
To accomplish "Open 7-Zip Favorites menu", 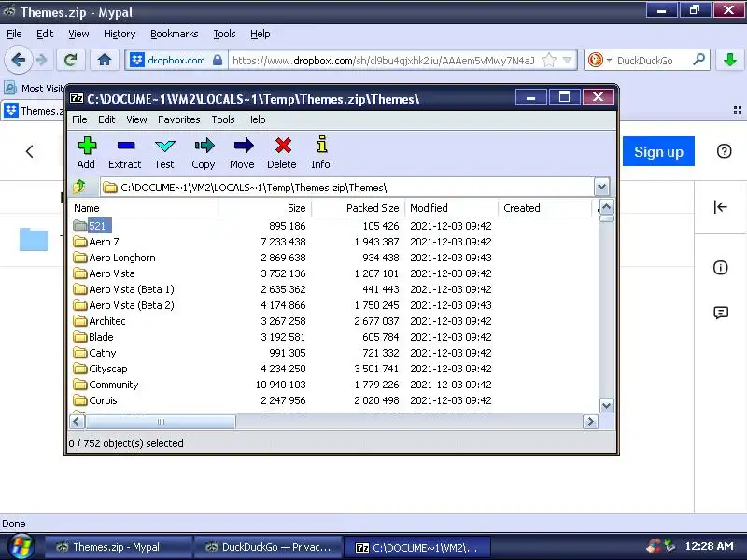I will 178,119.
